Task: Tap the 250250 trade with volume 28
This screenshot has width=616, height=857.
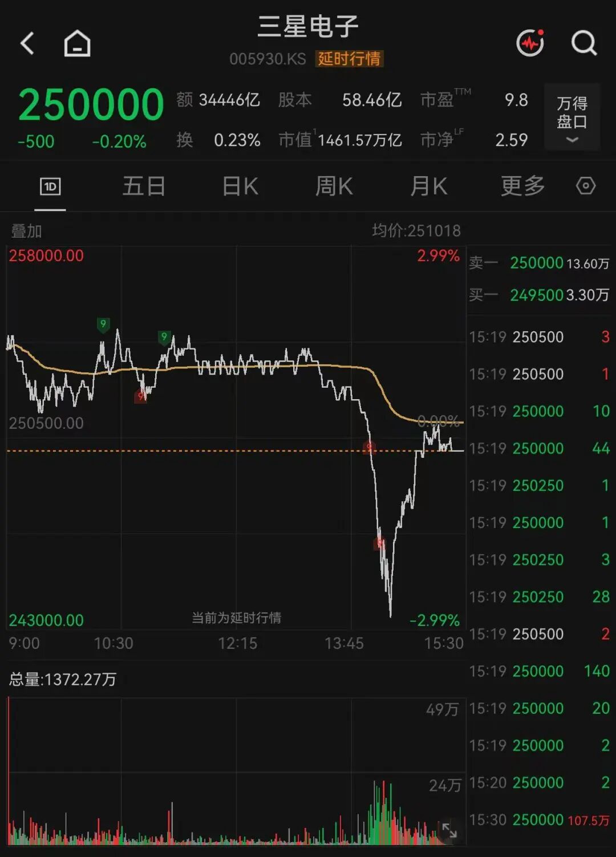Action: click(539, 597)
